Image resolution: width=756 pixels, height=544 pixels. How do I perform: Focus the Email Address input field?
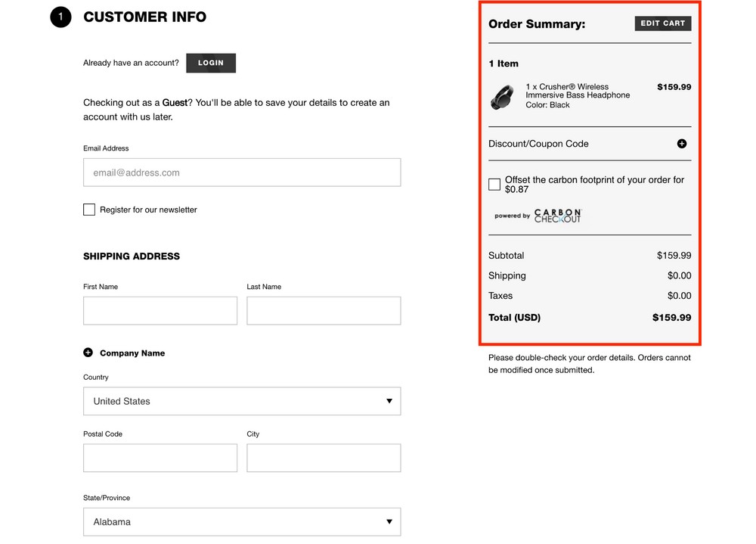coord(242,173)
